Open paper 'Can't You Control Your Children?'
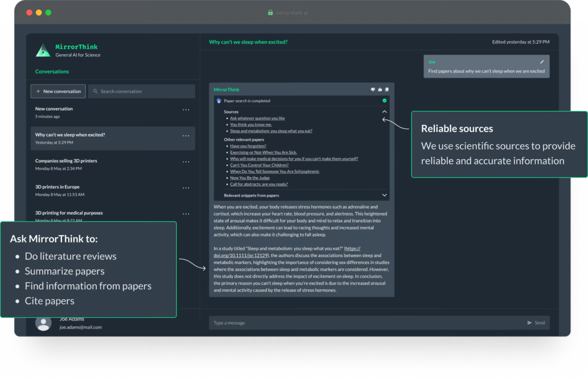Viewport: 588px width, 378px height. tap(259, 165)
